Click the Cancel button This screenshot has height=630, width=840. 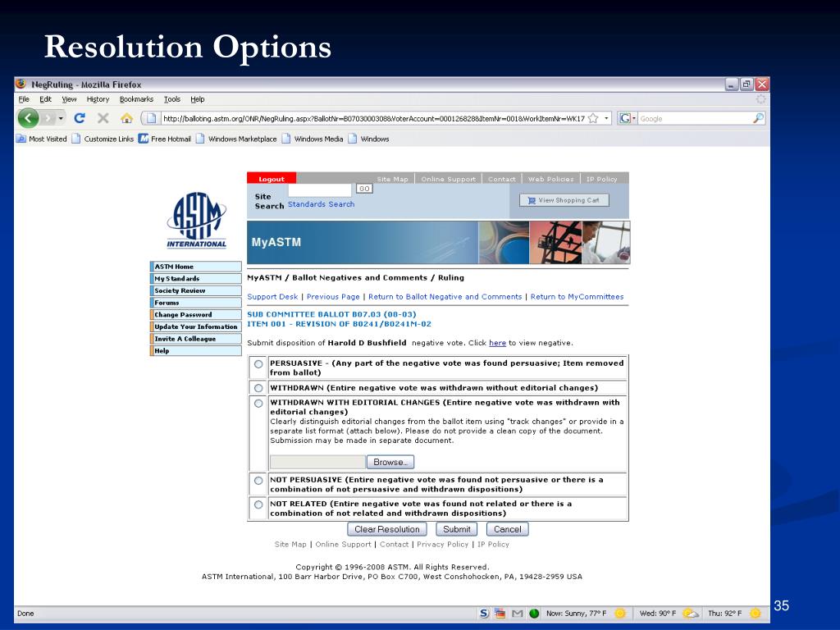(x=507, y=529)
